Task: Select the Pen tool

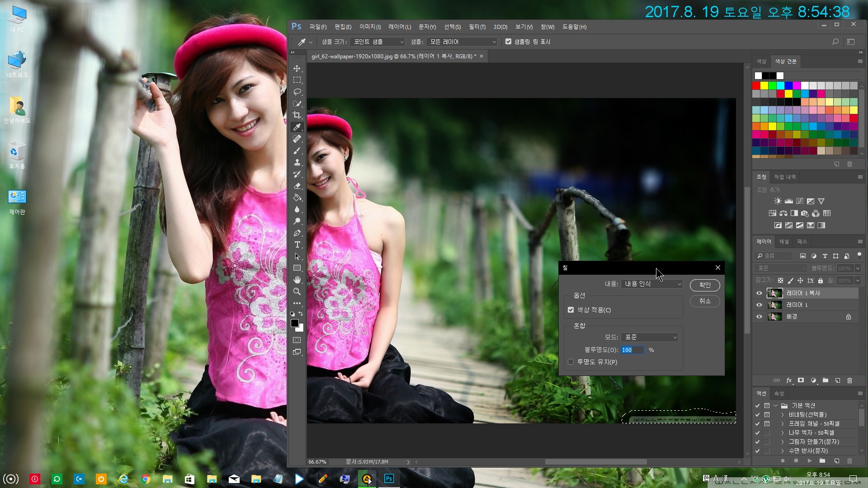Action: pos(297,233)
